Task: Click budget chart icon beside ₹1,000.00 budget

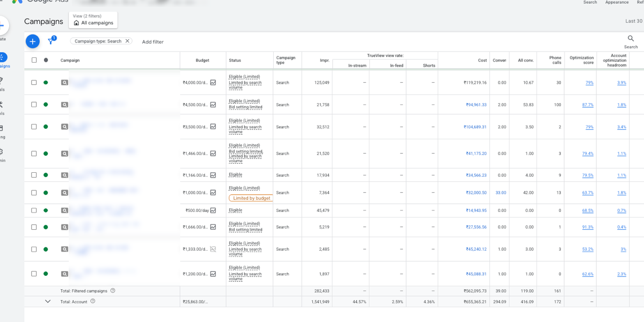Action: click(x=213, y=193)
